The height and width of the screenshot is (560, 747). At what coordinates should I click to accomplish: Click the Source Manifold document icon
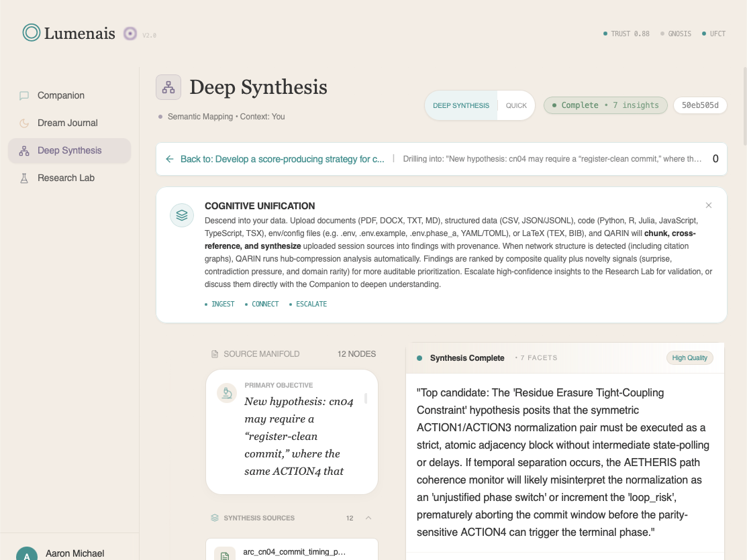[215, 354]
